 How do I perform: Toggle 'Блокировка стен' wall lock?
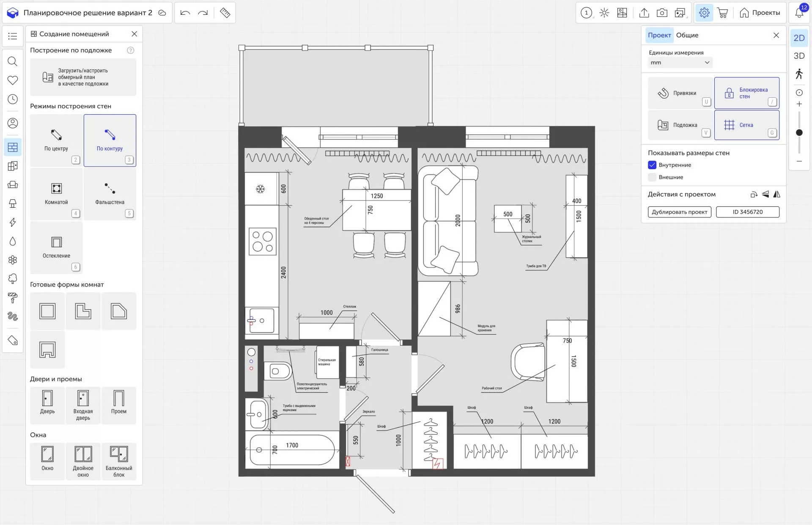[746, 93]
